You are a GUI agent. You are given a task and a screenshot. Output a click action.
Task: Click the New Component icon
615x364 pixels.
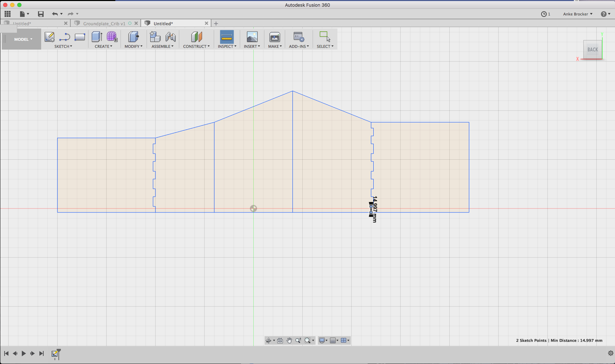point(155,37)
